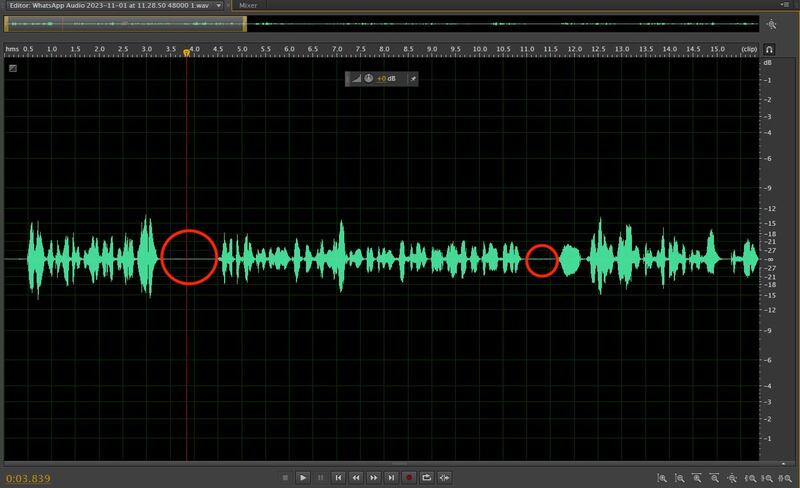The width and height of the screenshot is (800, 488).
Task: Stop playback with the Stop button
Action: coord(285,478)
